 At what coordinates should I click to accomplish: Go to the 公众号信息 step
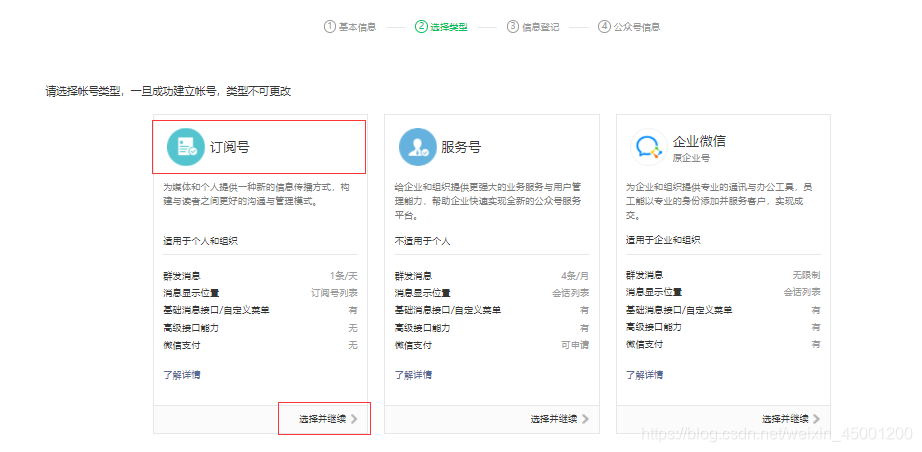click(x=637, y=27)
